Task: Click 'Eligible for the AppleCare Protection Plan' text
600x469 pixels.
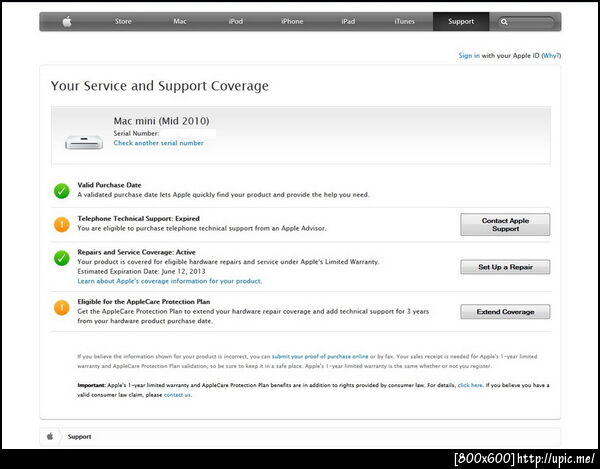Action: tap(144, 302)
